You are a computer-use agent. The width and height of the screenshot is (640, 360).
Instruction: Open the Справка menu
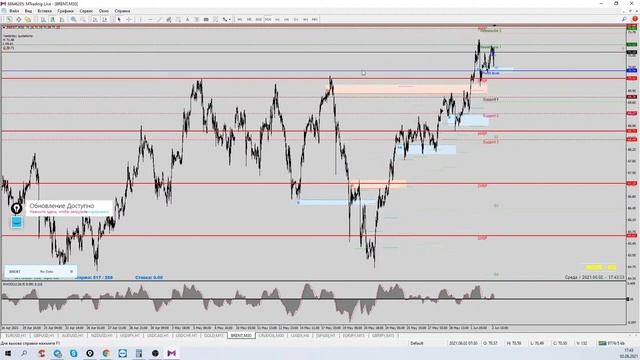[122, 11]
